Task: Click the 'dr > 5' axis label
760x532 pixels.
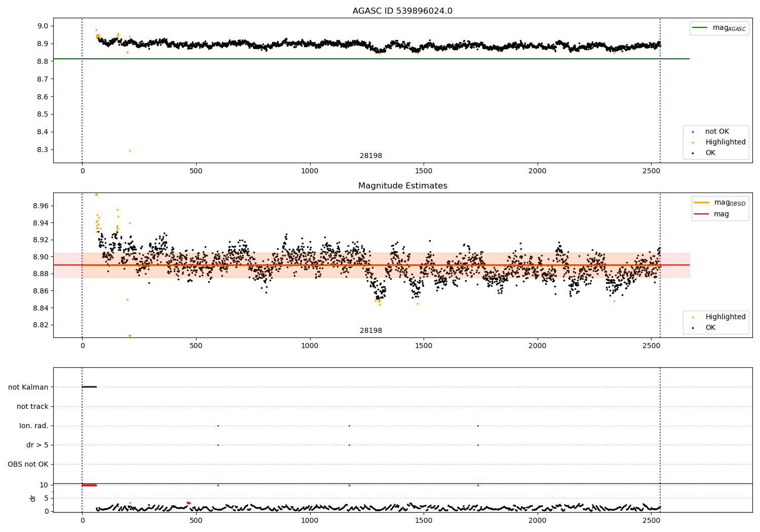Action: point(37,445)
